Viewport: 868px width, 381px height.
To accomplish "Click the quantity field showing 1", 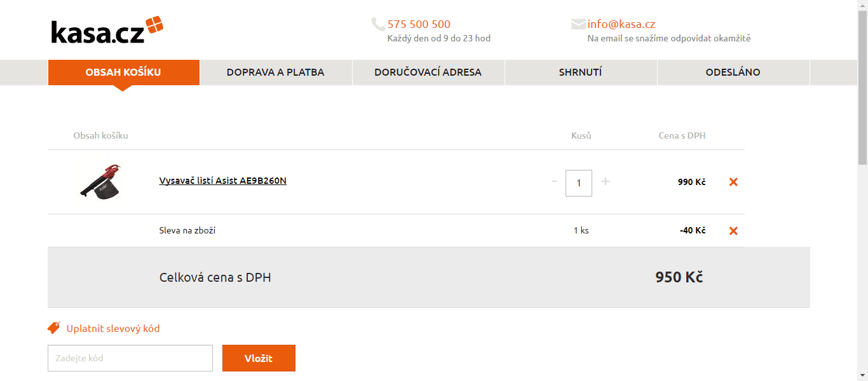I will [579, 183].
